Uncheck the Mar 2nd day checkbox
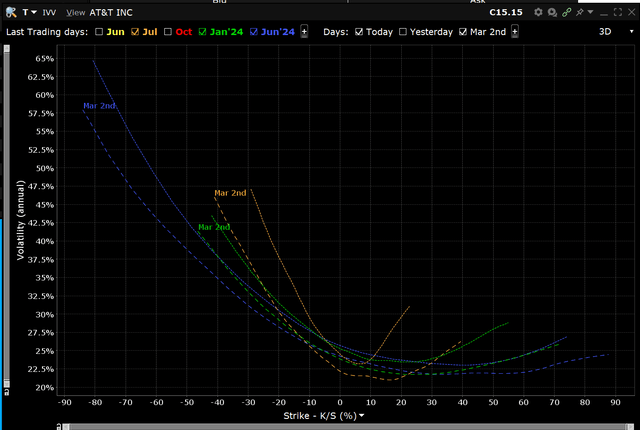Screen dimensions: 640x430 click(463, 32)
